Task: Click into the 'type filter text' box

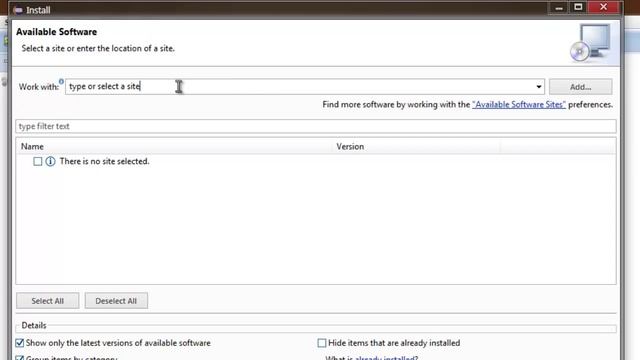Action: coord(316,126)
